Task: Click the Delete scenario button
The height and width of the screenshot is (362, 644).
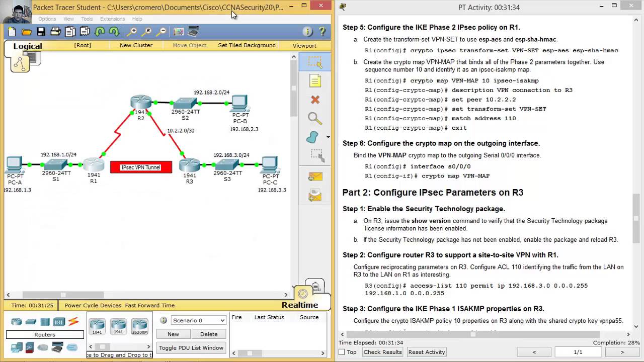Action: pyautogui.click(x=209, y=334)
